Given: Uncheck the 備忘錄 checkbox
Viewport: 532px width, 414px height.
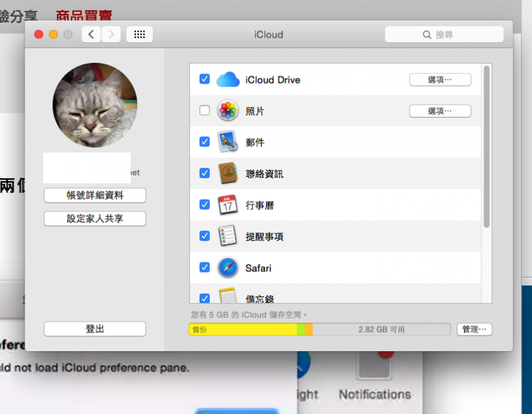Looking at the screenshot, I should pyautogui.click(x=205, y=298).
